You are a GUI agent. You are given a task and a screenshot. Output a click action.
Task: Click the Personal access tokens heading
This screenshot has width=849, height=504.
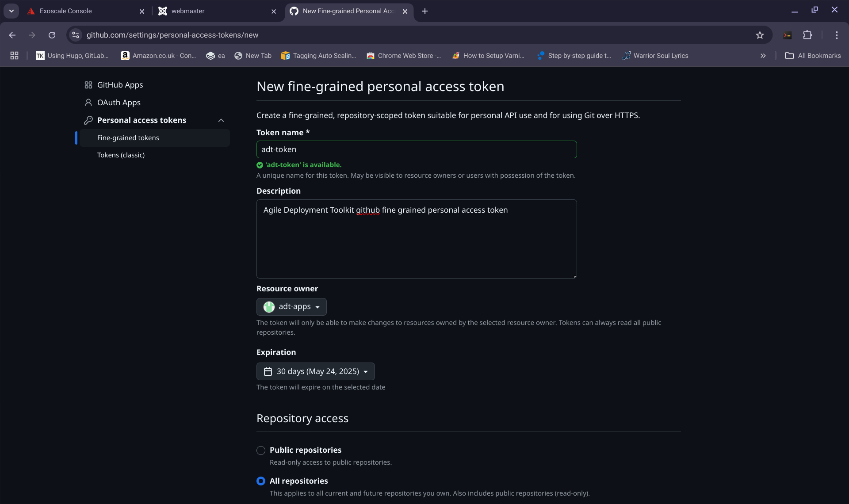point(141,120)
